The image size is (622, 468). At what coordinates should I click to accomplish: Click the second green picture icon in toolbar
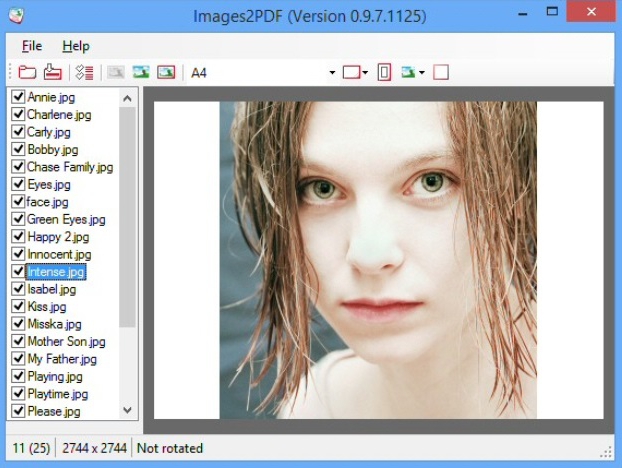[x=141, y=72]
